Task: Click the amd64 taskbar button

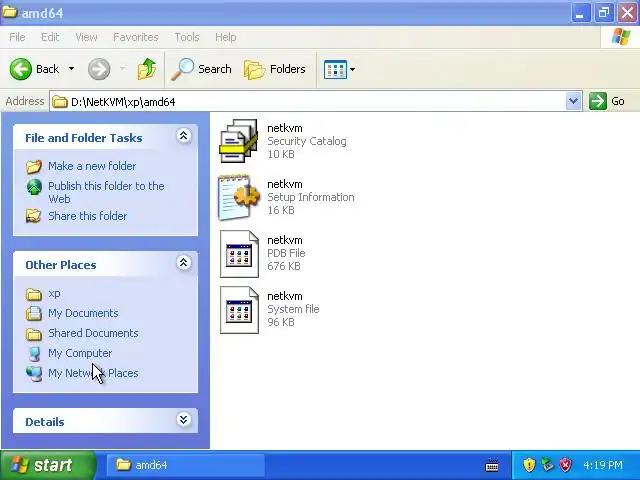Action: click(186, 465)
